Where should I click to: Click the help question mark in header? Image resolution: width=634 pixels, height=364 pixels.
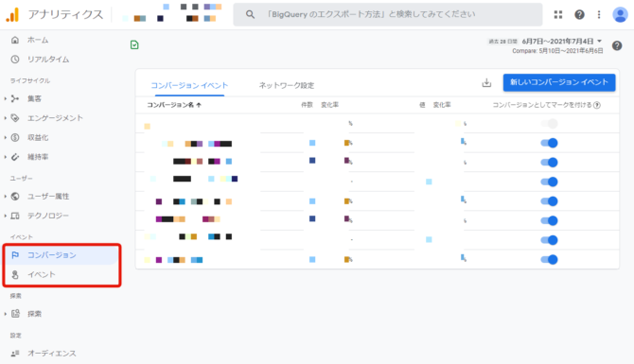click(579, 14)
